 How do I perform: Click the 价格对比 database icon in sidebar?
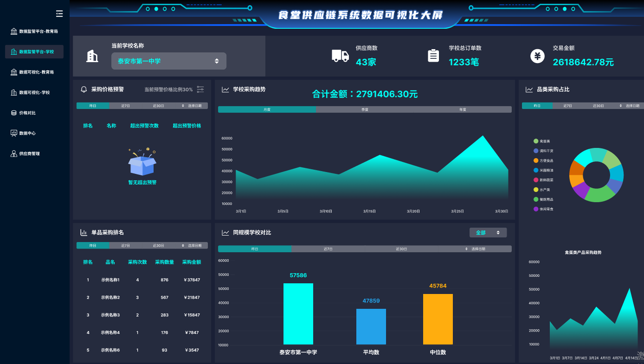(x=14, y=113)
